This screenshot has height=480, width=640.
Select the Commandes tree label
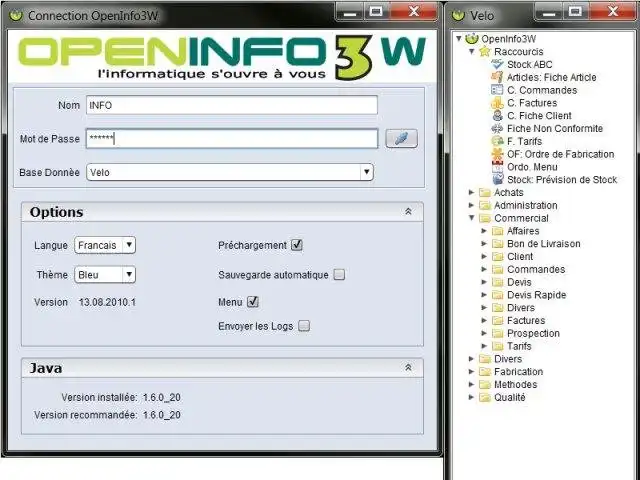coord(536,269)
